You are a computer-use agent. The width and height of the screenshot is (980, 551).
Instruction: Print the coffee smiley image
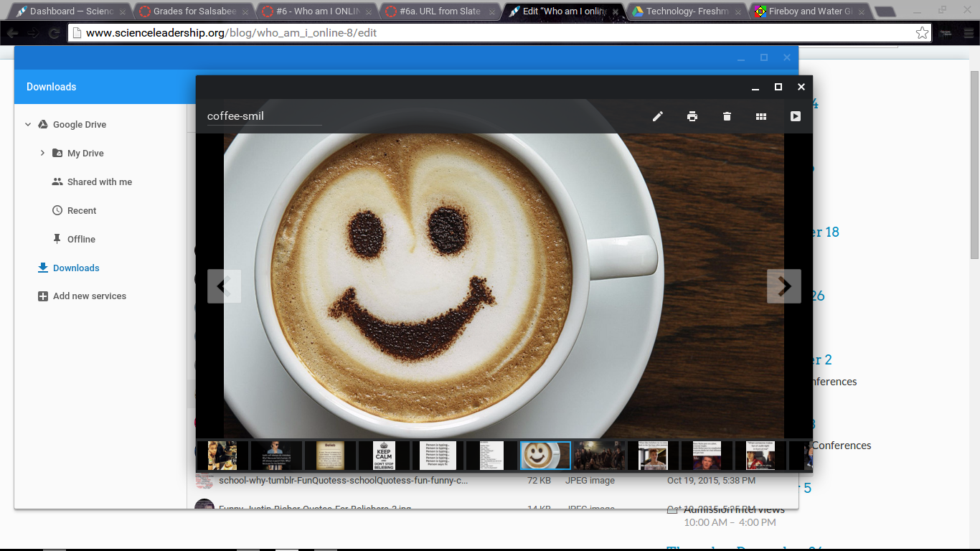coord(692,116)
